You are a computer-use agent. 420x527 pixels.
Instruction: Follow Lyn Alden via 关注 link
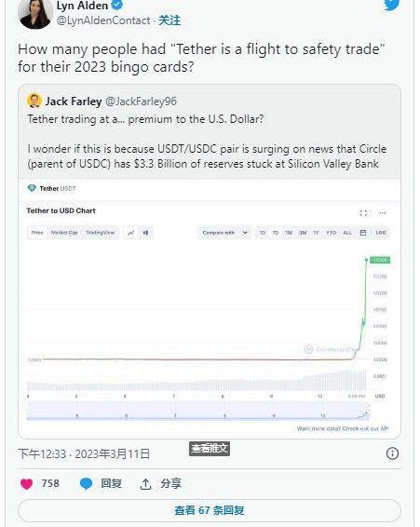169,20
